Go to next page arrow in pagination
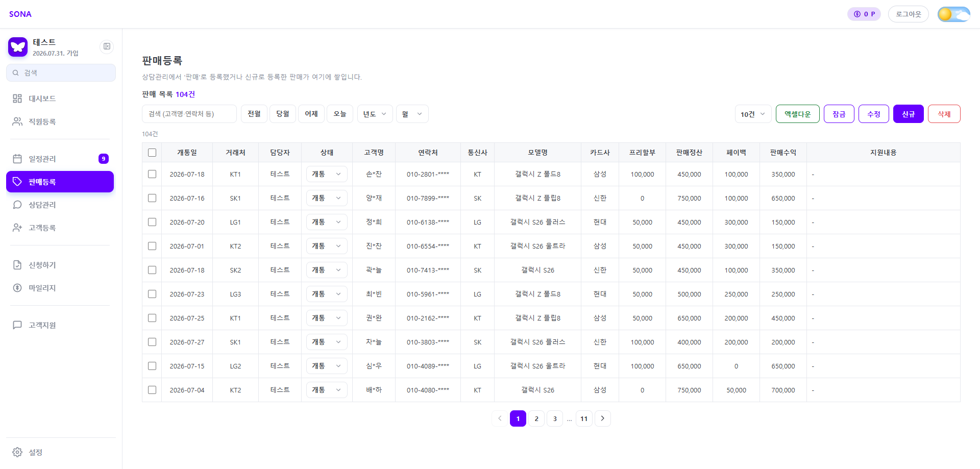Viewport: 980px width, 469px height. 603,418
